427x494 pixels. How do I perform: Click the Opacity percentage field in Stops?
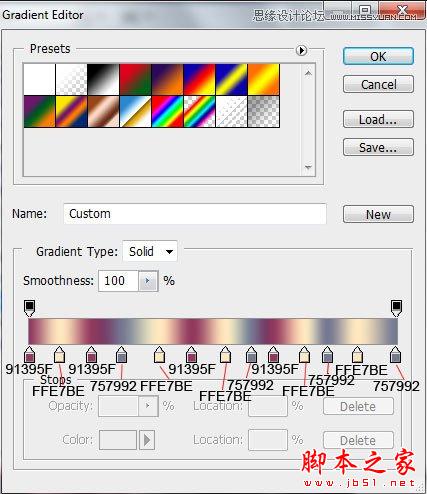point(118,406)
